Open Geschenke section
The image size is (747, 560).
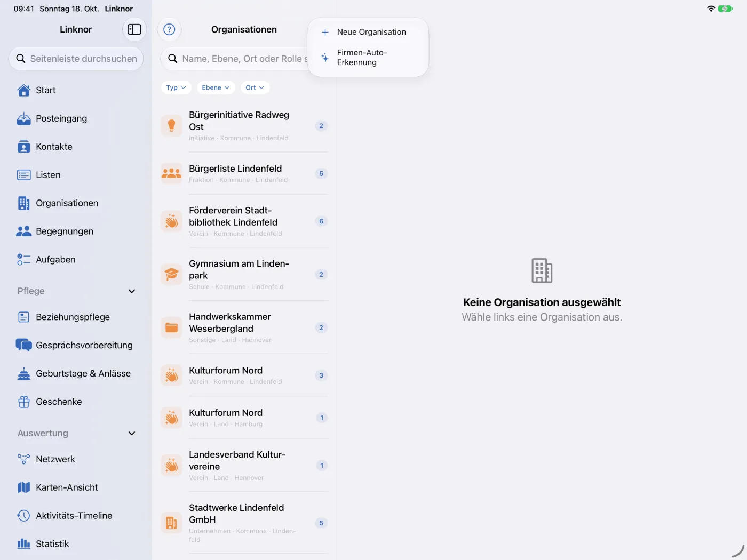point(76,402)
